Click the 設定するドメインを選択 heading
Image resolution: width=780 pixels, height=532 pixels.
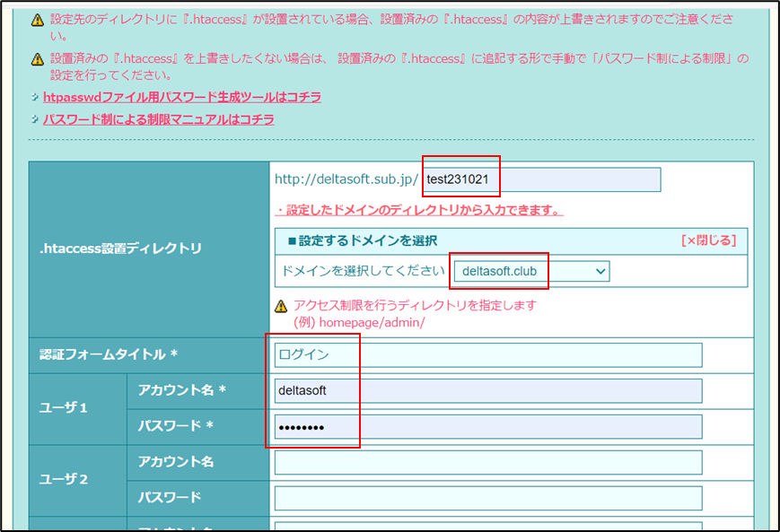(x=363, y=241)
